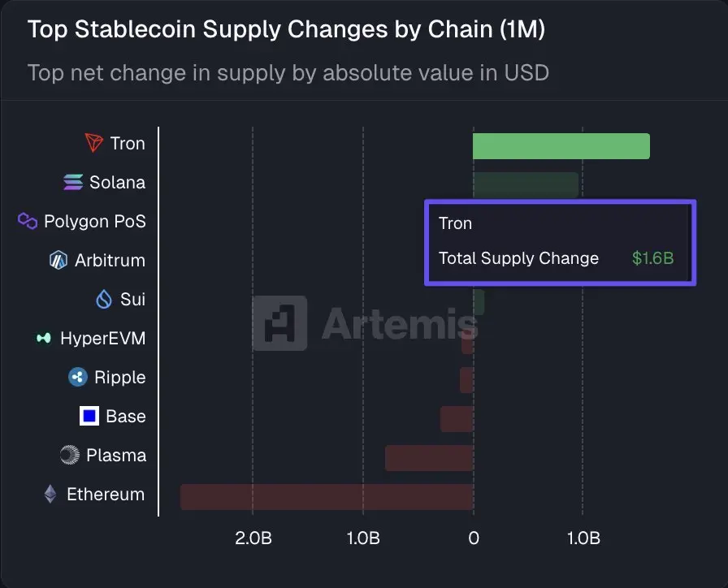728x588 pixels.
Task: Click the Ripple logo icon
Action: (78, 378)
